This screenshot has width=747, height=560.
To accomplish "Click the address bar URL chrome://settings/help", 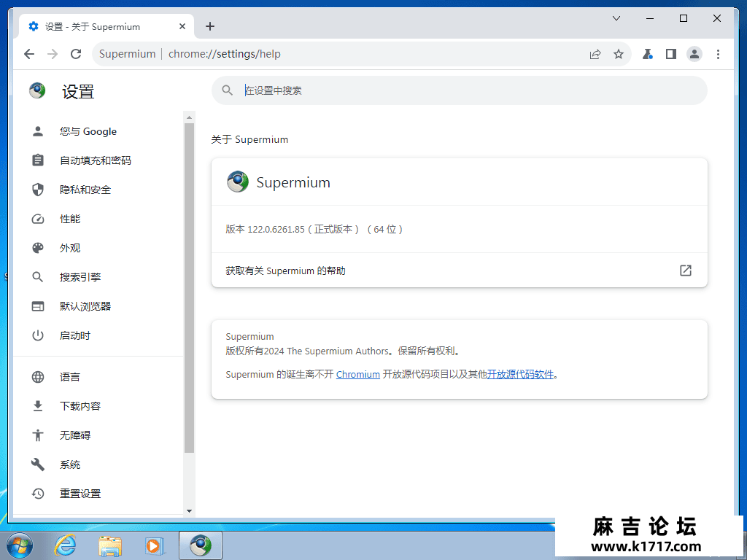I will coord(225,54).
